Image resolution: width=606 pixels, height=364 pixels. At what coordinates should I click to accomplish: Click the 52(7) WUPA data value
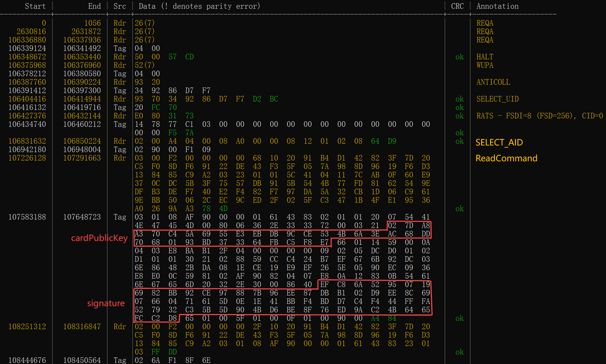(x=145, y=65)
